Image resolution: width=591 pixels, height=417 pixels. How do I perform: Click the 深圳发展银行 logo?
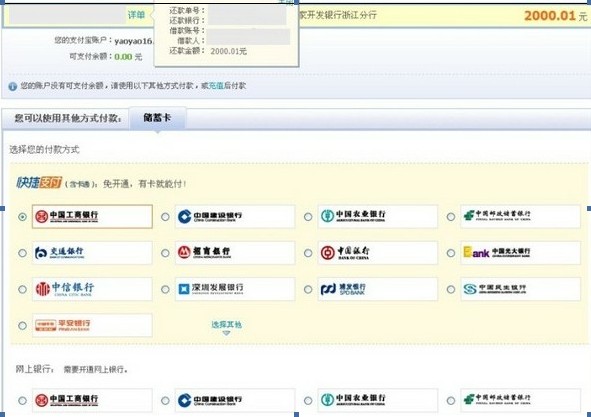click(x=211, y=289)
